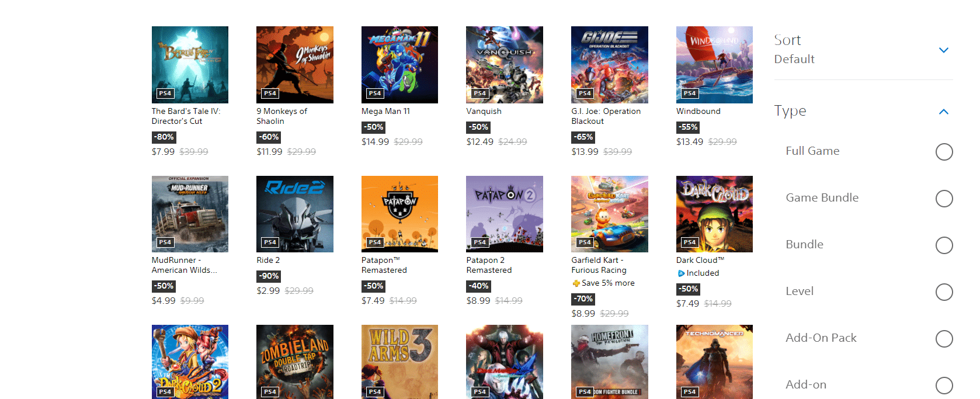
Task: Click the PS4 badge on the Ride 2 cover
Action: 270,242
